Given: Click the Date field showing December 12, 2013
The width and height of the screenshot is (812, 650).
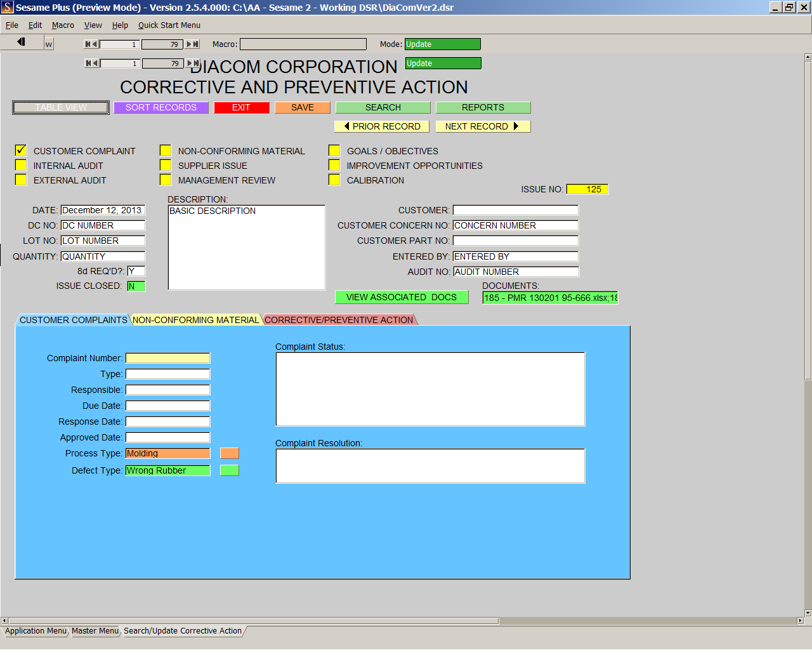Looking at the screenshot, I should click(x=103, y=210).
